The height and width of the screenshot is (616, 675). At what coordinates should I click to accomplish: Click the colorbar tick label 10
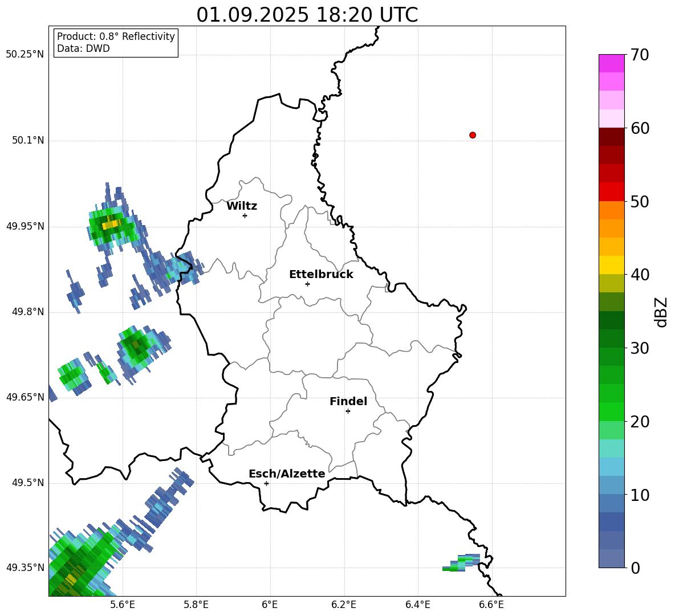[x=639, y=495]
